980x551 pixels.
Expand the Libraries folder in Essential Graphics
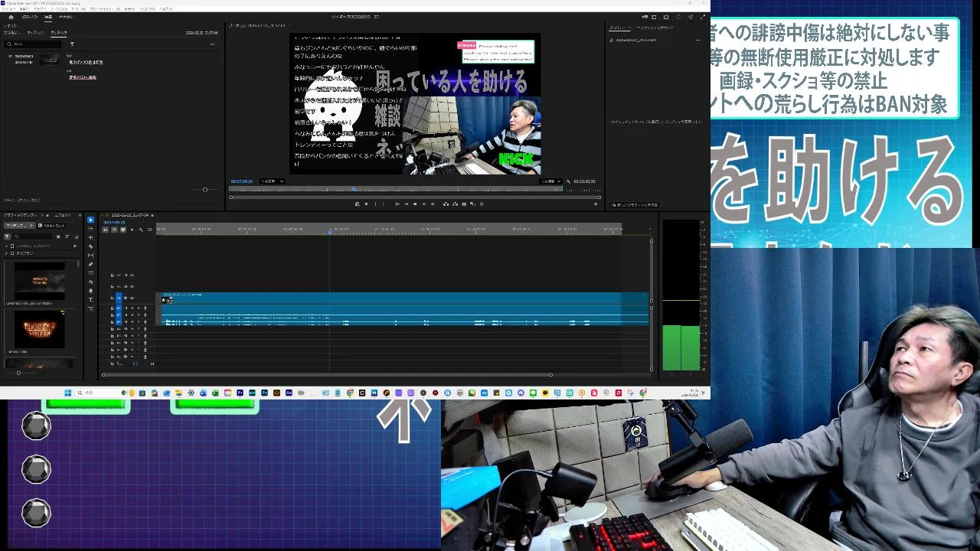pyautogui.click(x=6, y=253)
